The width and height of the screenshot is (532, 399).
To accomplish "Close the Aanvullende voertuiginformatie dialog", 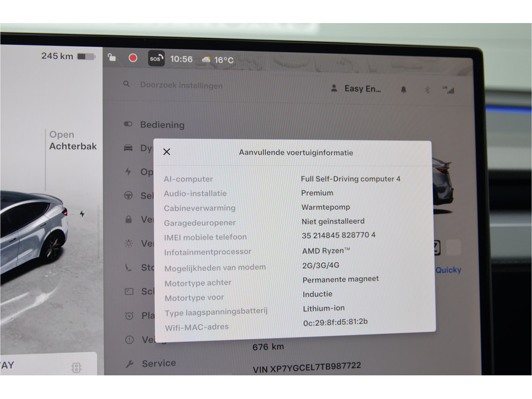I will tap(167, 152).
